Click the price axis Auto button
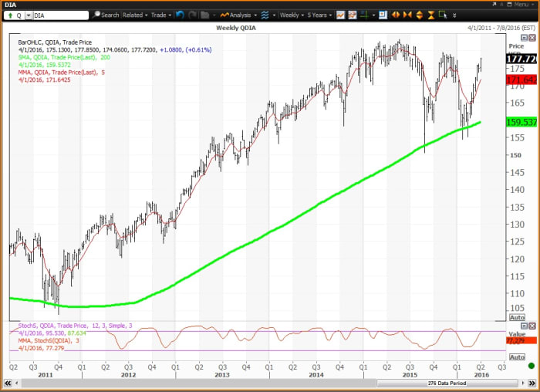The image size is (540, 392). coord(518,318)
